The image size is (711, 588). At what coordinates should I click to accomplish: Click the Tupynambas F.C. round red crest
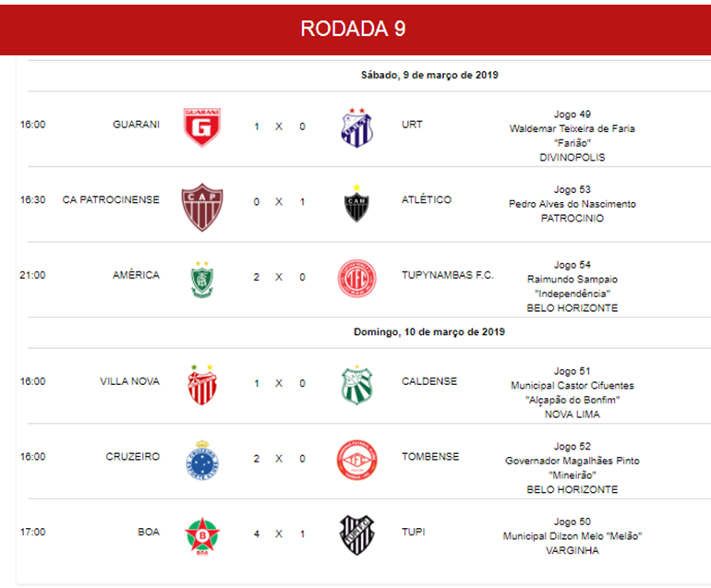pos(356,279)
